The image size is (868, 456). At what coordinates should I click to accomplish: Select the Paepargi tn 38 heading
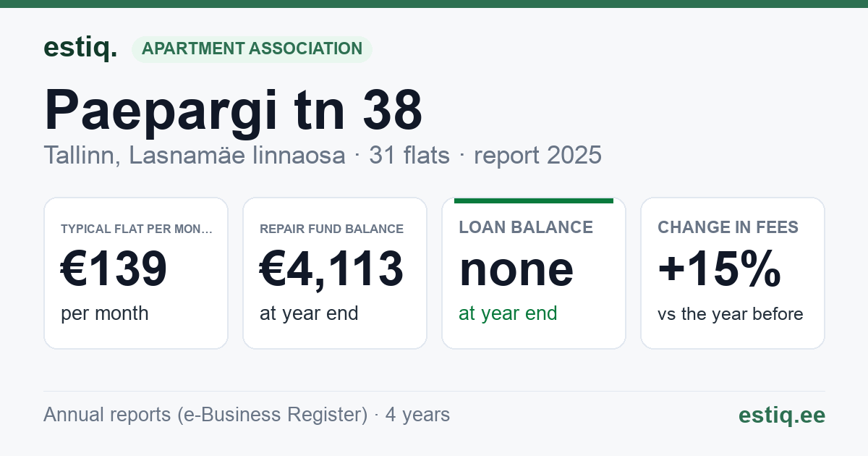coord(234,110)
